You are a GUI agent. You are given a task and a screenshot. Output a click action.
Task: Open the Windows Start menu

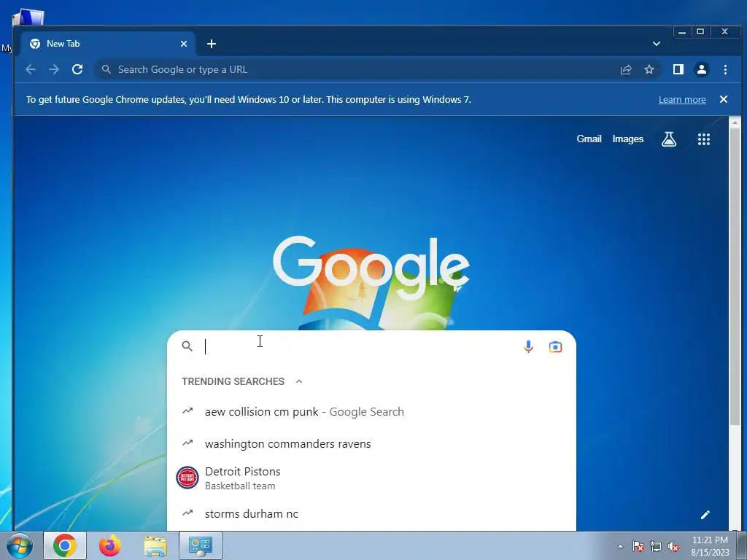(20, 545)
